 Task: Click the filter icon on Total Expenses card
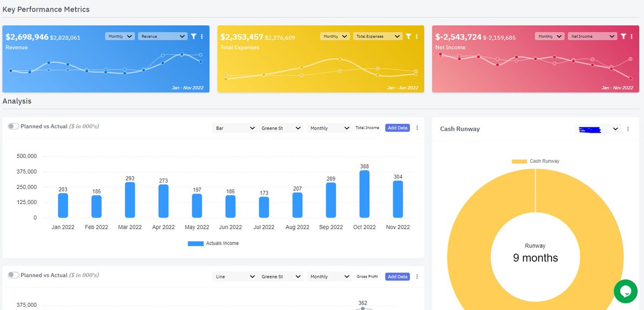408,37
